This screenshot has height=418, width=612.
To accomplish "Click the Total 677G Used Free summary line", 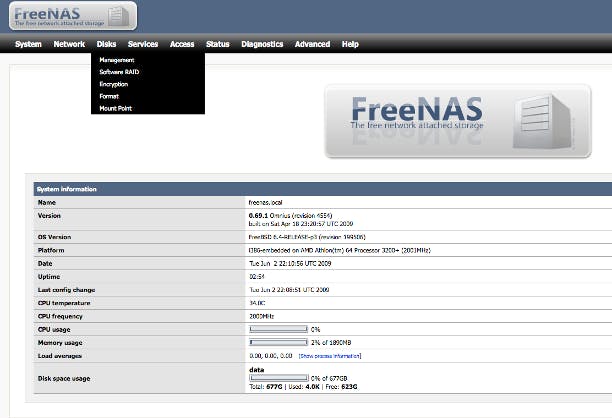I will tap(303, 387).
